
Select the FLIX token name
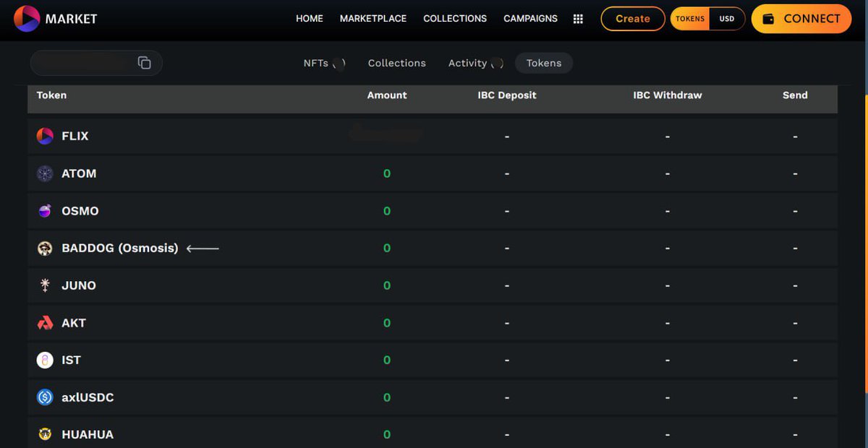(x=75, y=136)
